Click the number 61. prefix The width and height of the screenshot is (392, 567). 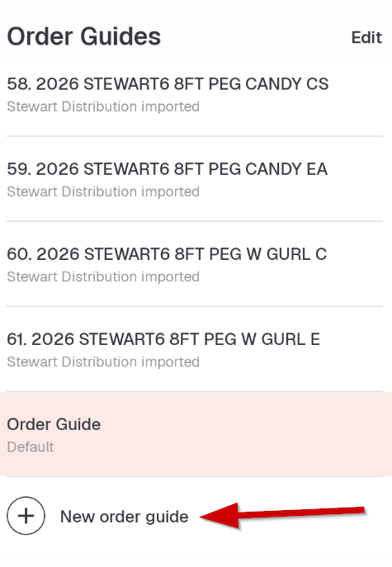point(17,339)
